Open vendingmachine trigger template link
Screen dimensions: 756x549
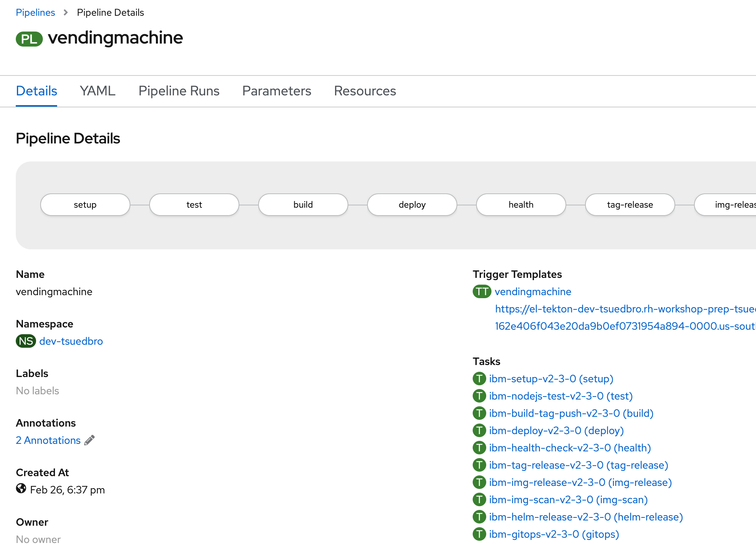pyautogui.click(x=533, y=291)
